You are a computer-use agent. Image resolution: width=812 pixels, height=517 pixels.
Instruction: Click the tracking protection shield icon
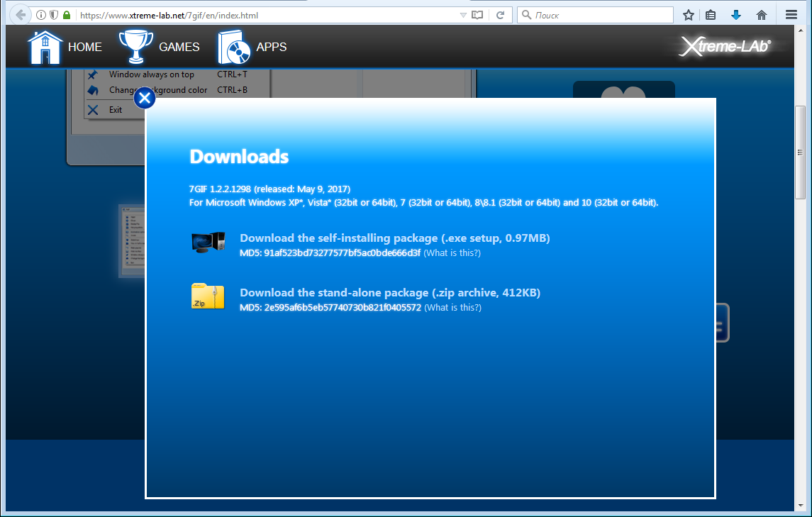pos(54,15)
